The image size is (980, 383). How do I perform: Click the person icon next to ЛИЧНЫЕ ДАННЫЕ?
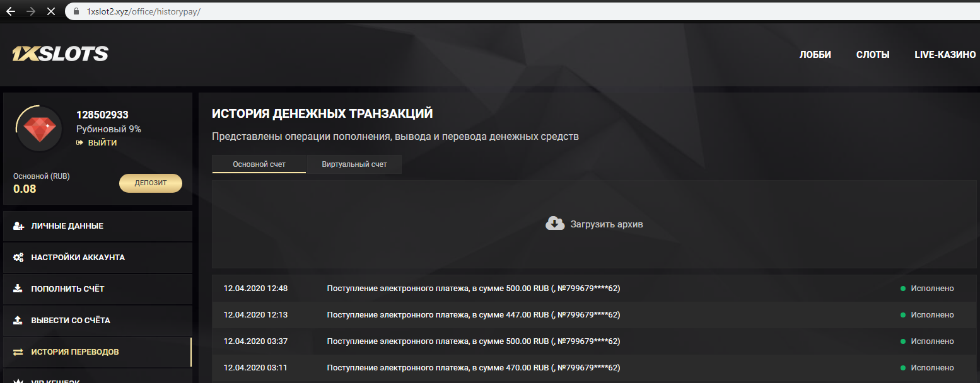(18, 226)
